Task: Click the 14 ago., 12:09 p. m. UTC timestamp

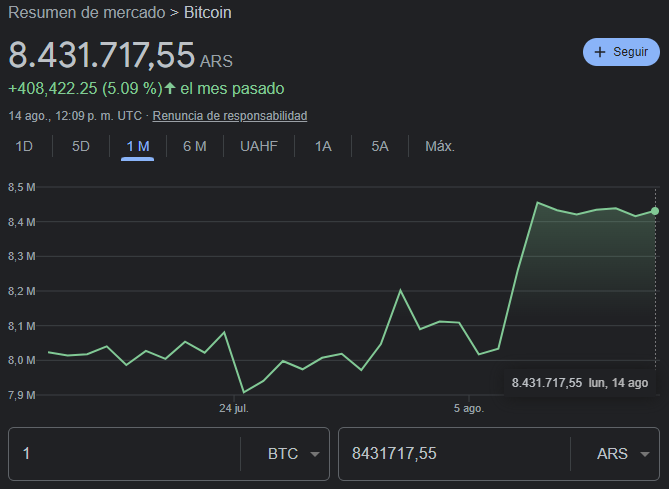Action: click(x=75, y=116)
